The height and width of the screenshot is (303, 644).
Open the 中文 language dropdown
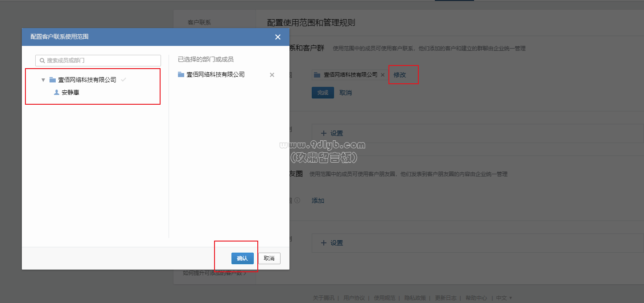tap(504, 298)
